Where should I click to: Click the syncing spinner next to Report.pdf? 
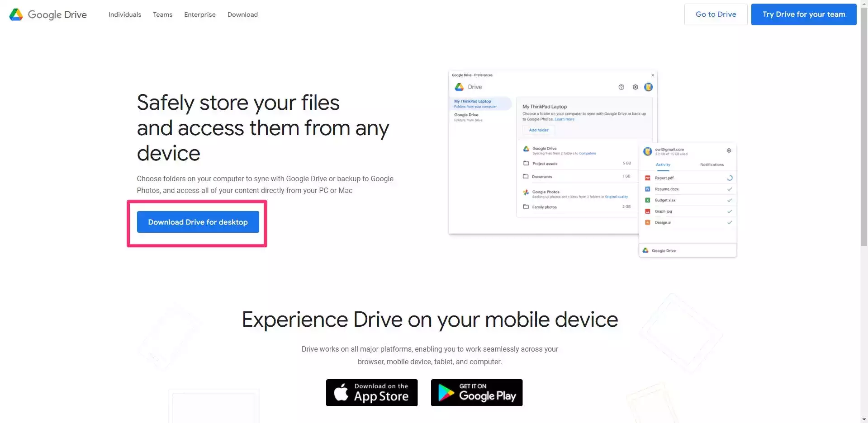click(730, 178)
